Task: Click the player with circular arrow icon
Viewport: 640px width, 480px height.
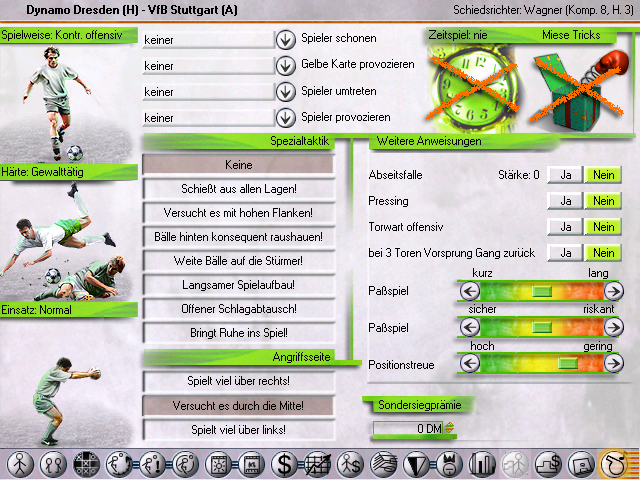Action: point(119,464)
